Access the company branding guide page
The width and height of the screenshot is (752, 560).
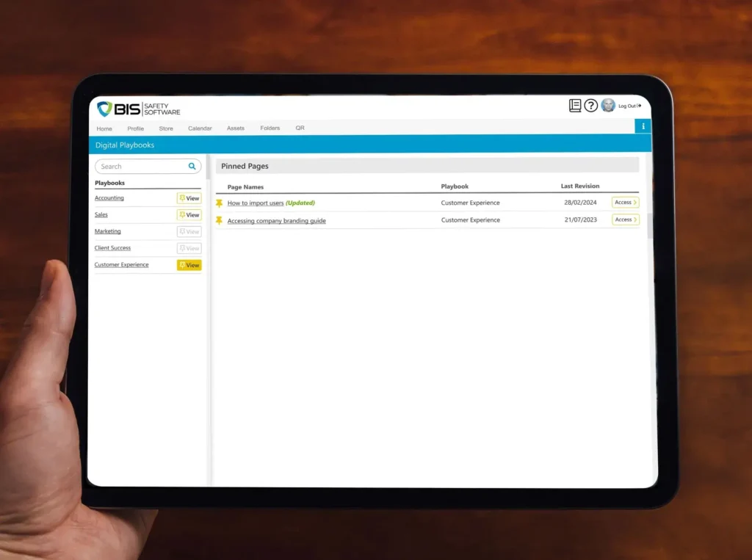[625, 219]
